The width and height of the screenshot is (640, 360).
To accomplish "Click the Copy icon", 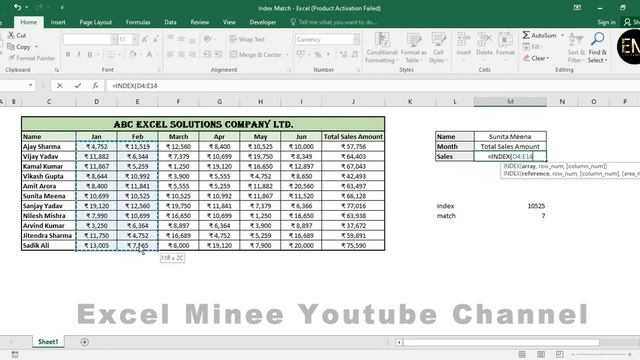I will tap(11, 47).
